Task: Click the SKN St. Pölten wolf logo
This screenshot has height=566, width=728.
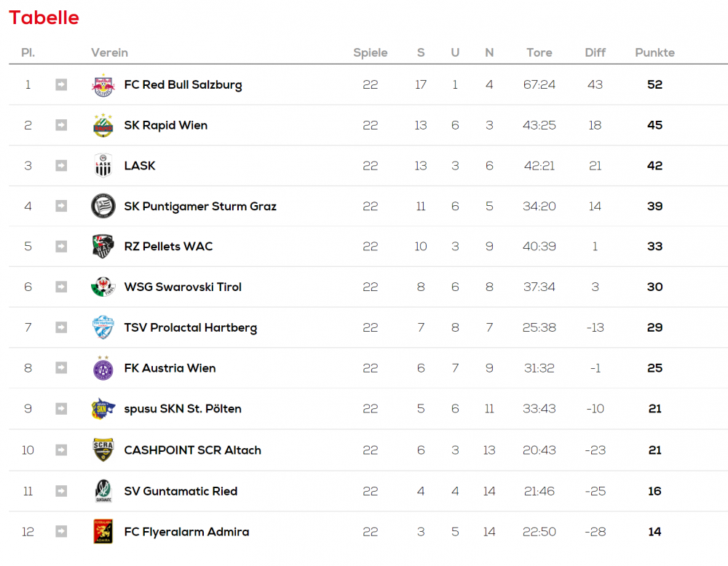Action: click(103, 409)
